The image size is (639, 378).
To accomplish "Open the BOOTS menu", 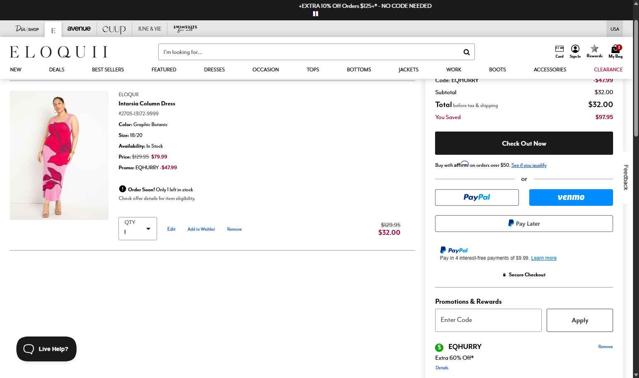I will tap(497, 70).
